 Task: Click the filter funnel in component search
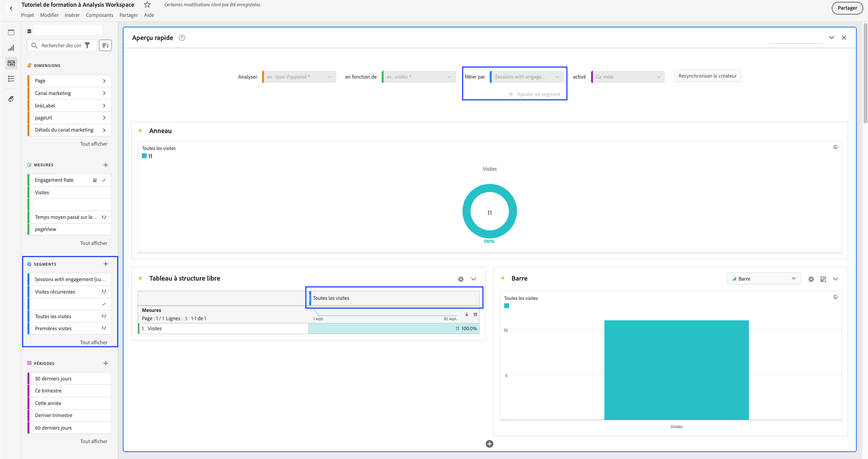[x=87, y=45]
